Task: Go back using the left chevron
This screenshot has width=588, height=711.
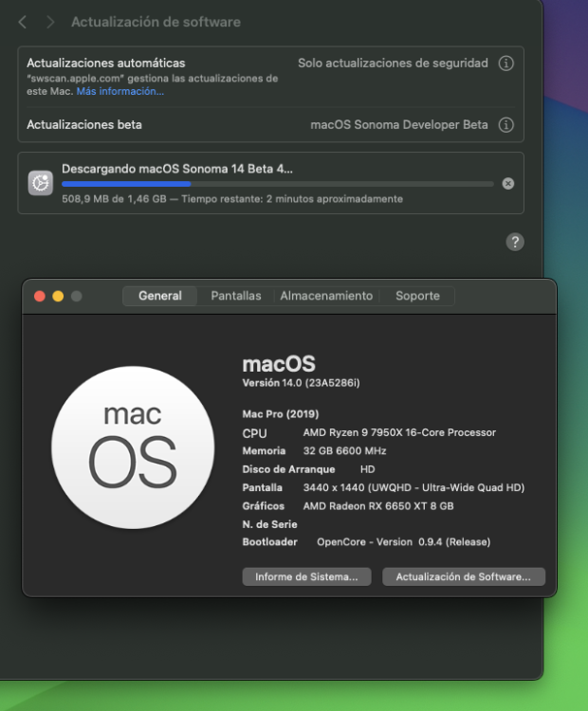Action: click(x=23, y=22)
